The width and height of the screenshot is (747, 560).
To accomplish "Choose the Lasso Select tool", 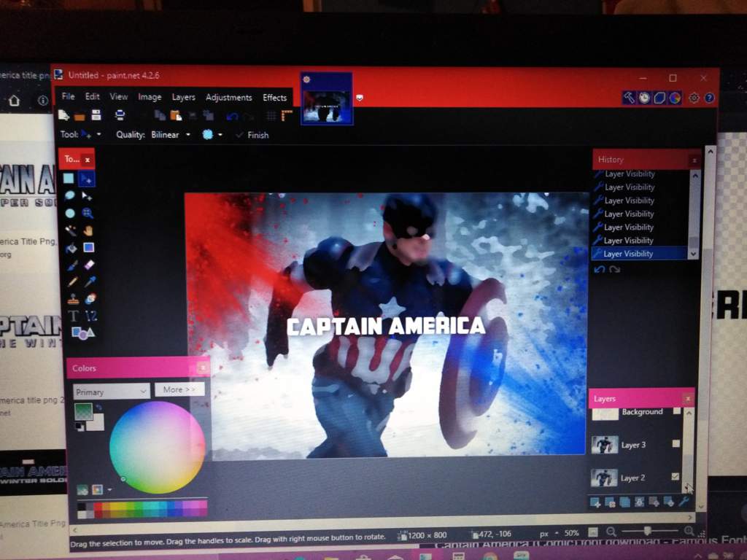I will click(x=69, y=195).
